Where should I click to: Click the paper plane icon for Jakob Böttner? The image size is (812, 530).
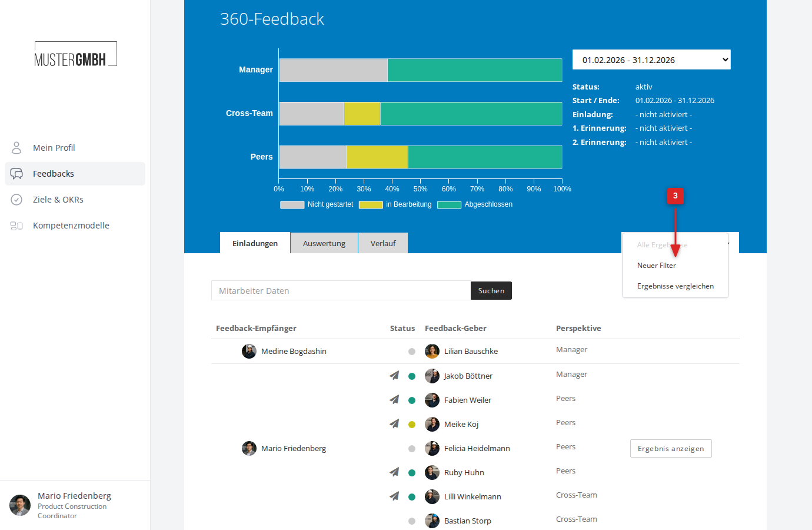click(394, 375)
